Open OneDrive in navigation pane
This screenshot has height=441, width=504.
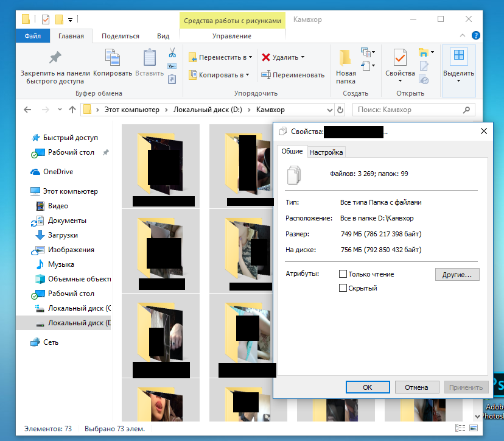coord(58,172)
